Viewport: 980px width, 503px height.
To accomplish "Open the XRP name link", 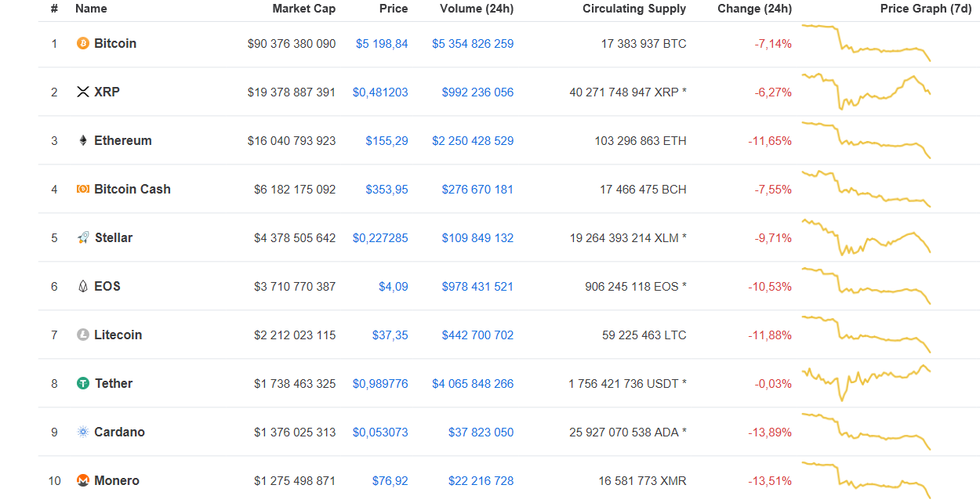I will (x=107, y=92).
